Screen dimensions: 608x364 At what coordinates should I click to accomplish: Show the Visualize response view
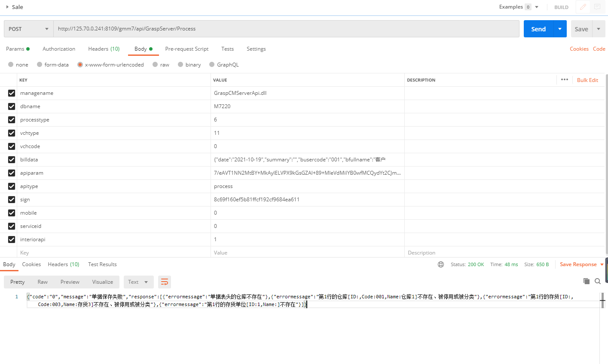(x=103, y=282)
